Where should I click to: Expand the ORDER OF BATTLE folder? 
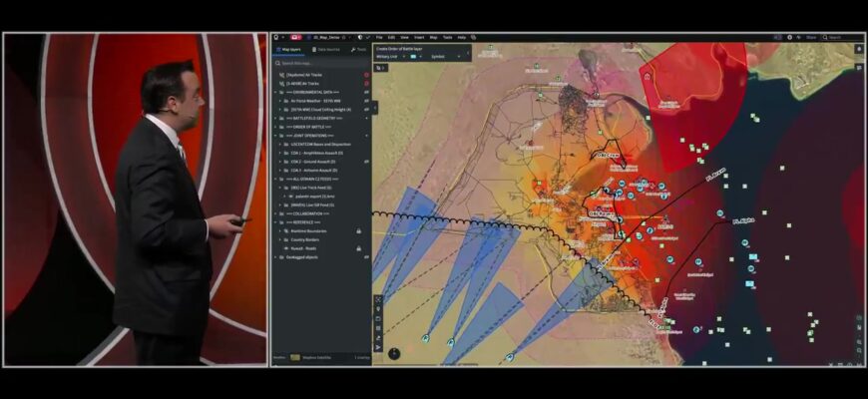pyautogui.click(x=275, y=128)
